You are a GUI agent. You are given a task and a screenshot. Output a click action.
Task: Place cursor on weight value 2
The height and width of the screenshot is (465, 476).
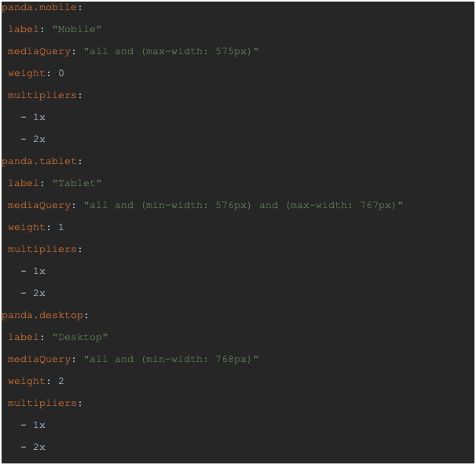pos(61,381)
